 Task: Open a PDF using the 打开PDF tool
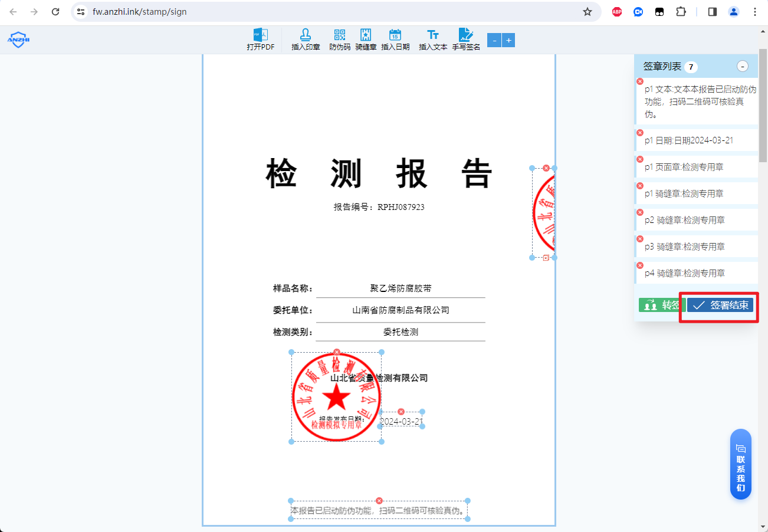coord(261,39)
